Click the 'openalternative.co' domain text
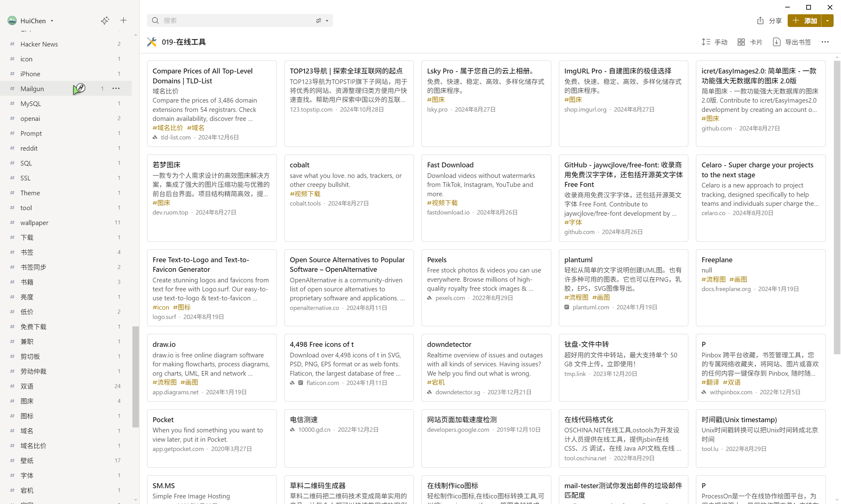This screenshot has height=504, width=841. [314, 308]
